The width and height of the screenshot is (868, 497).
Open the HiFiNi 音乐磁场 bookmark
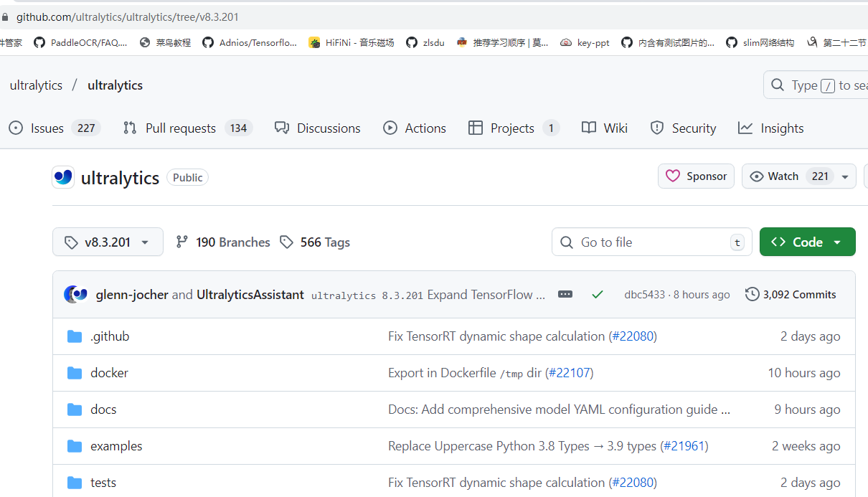tap(352, 42)
